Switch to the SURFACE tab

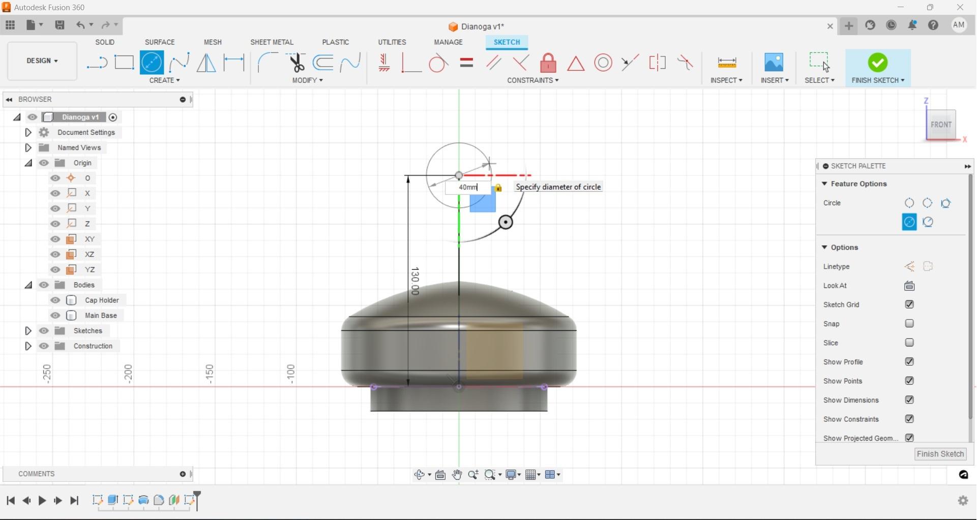160,42
